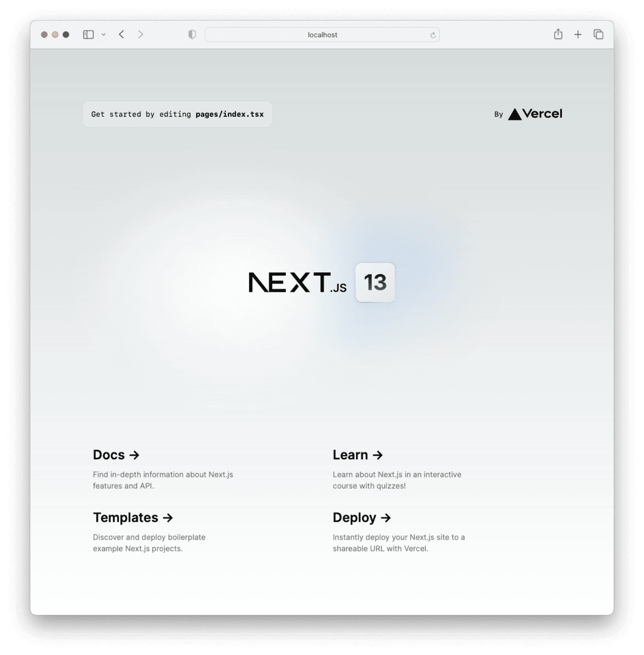Click 'Instantly deploy your Next.js site' text
This screenshot has width=644, height=655.
(391, 537)
